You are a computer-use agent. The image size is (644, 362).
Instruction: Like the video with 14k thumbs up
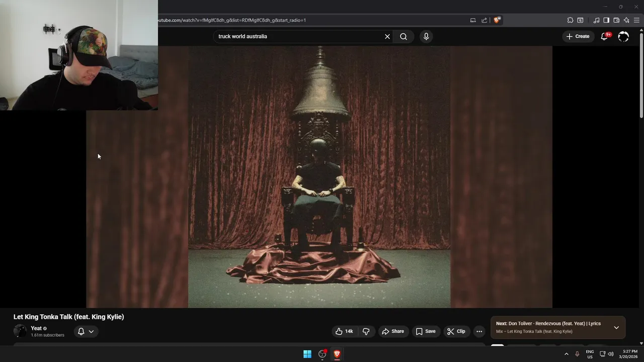(345, 331)
